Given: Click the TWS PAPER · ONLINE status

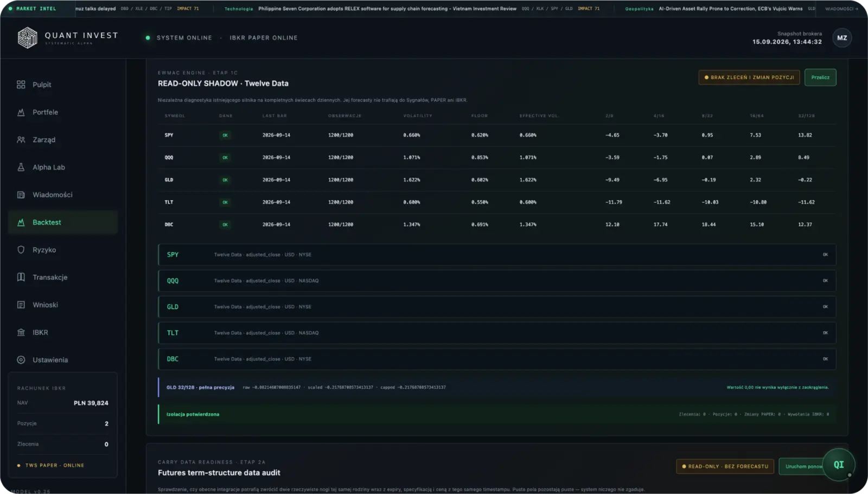Looking at the screenshot, I should click(x=55, y=465).
